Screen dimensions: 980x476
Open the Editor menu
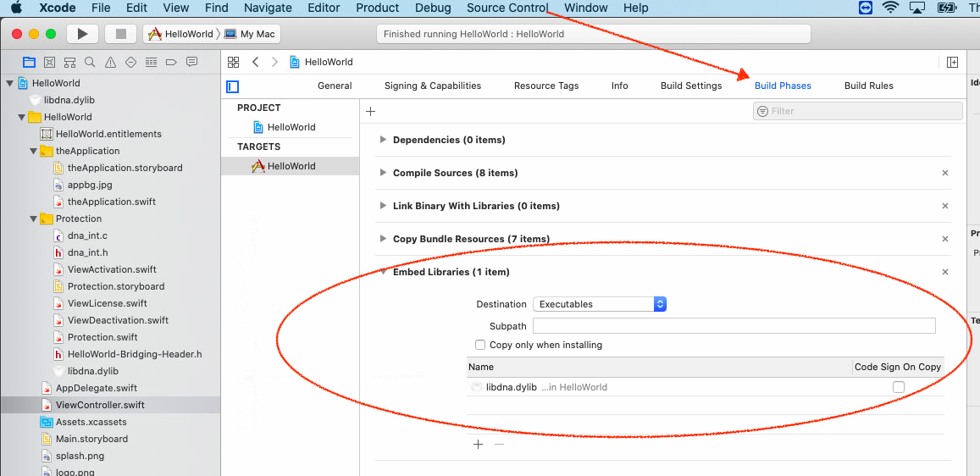(324, 8)
